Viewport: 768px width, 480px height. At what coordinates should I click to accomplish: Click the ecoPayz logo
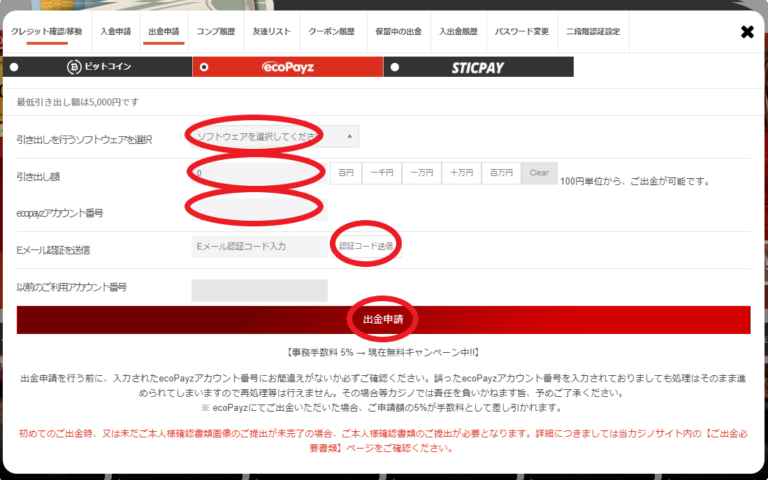coord(288,67)
